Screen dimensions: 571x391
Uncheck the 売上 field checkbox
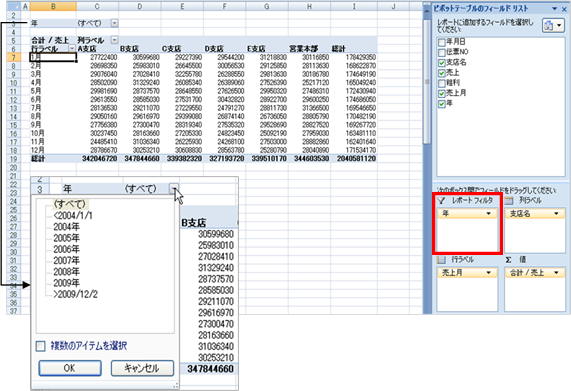tap(441, 73)
